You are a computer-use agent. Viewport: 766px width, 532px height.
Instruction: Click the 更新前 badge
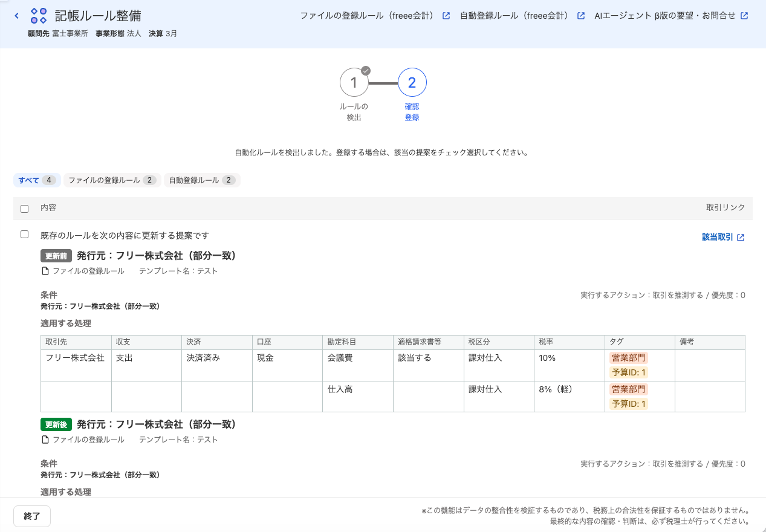[x=56, y=256]
